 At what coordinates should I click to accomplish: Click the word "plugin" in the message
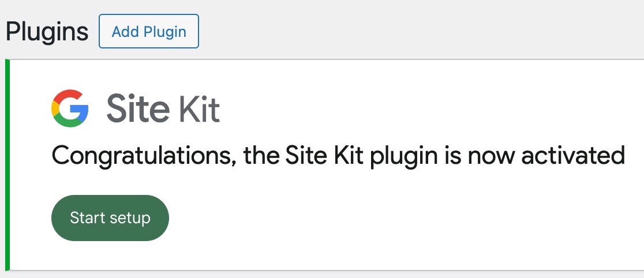tap(404, 156)
